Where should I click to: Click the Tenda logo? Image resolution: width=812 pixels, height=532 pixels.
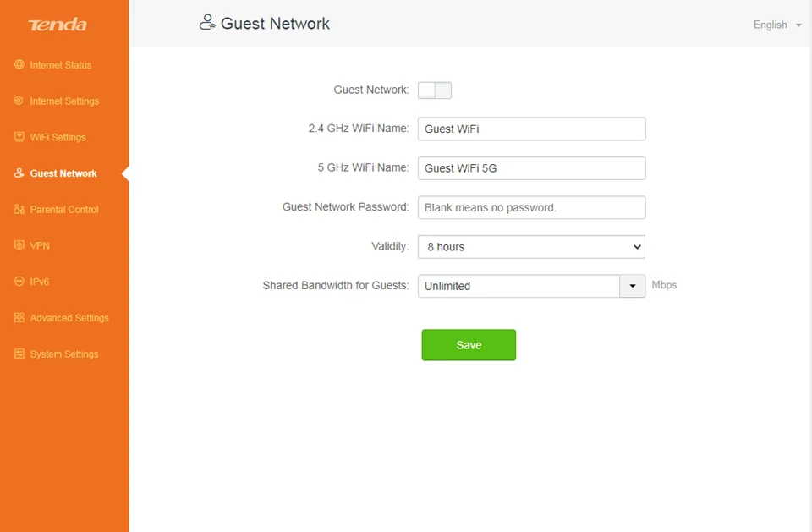[58, 25]
